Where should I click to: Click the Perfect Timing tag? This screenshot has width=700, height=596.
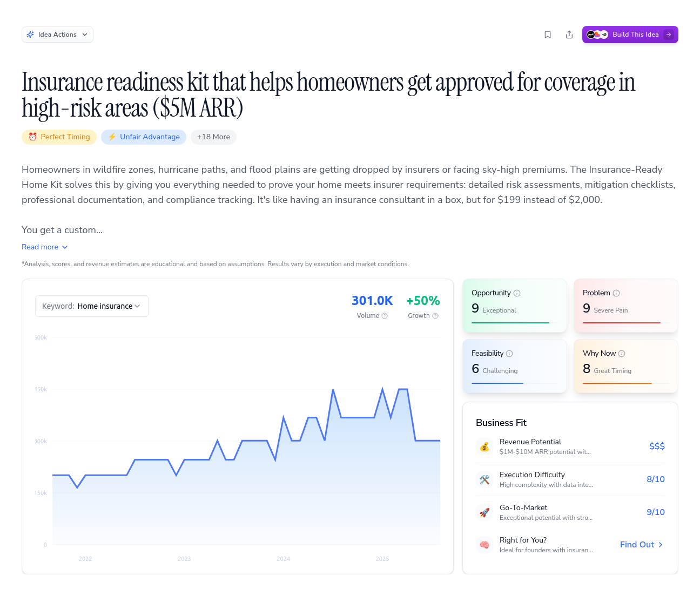click(x=59, y=137)
